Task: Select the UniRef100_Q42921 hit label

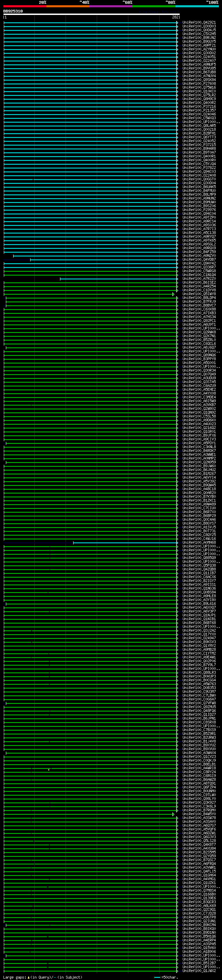Action: point(199,23)
